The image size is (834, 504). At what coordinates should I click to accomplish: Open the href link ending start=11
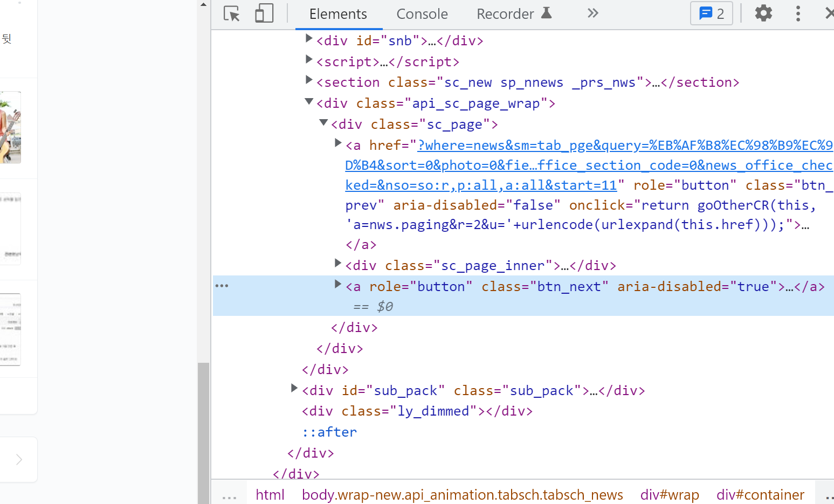coord(589,165)
